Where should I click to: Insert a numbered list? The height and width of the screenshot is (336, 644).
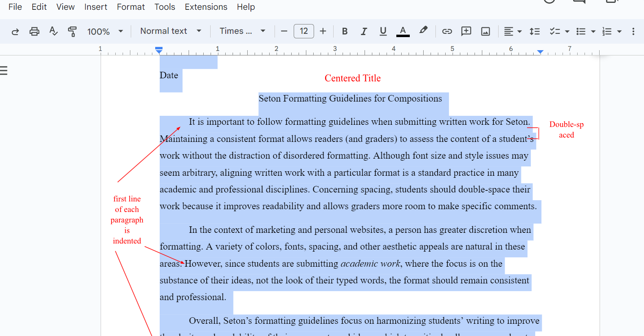[607, 31]
